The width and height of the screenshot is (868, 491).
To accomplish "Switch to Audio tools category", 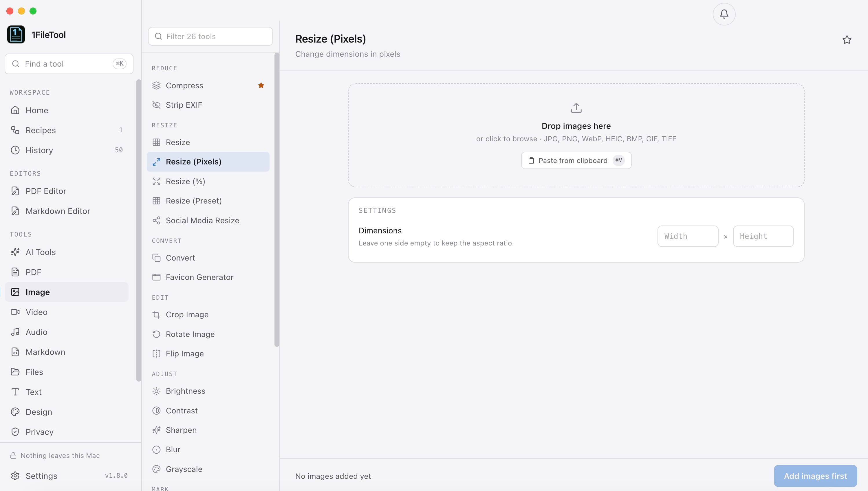I will click(67, 332).
